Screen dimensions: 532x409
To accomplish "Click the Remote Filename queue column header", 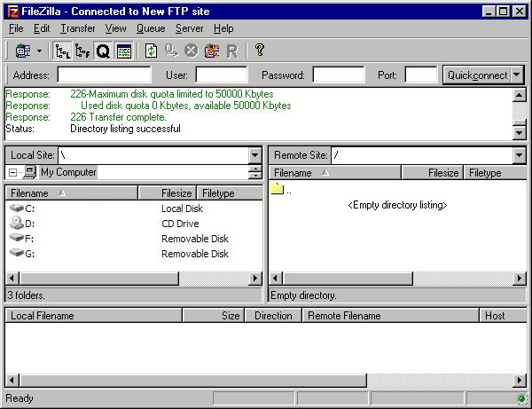I will click(390, 316).
